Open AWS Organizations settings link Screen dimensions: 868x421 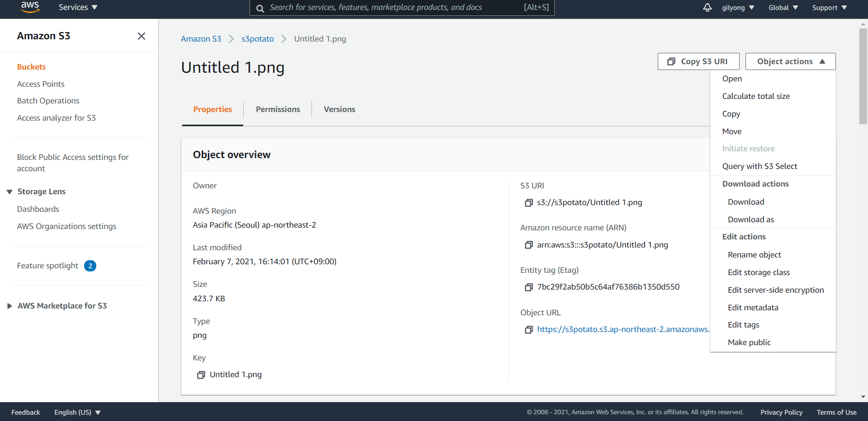pyautogui.click(x=66, y=226)
